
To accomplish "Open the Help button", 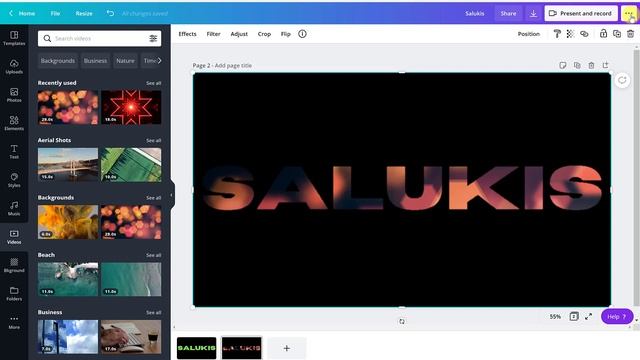I will [617, 316].
